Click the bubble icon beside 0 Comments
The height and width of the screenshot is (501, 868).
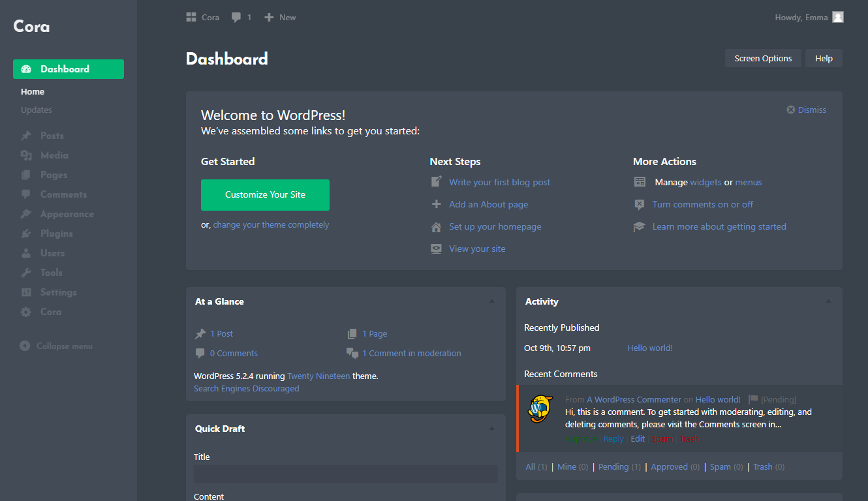pos(200,354)
